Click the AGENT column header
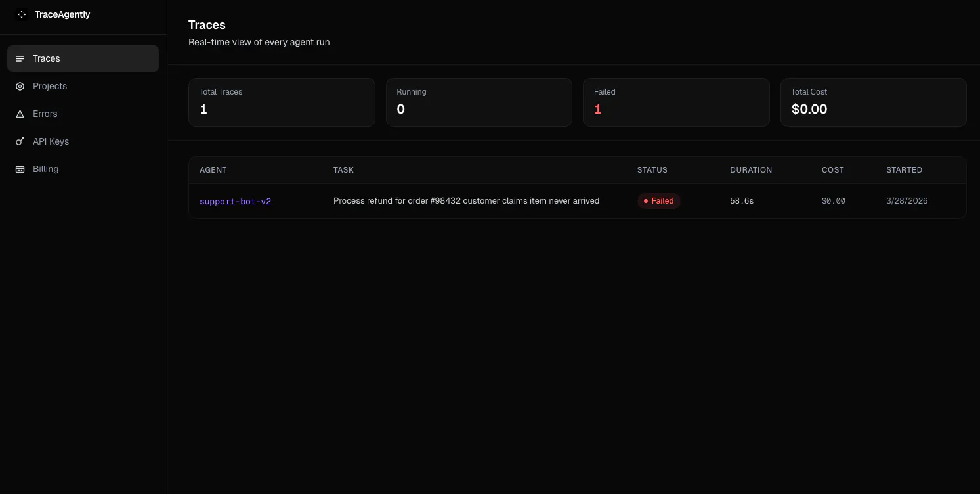This screenshot has height=494, width=980. [213, 170]
